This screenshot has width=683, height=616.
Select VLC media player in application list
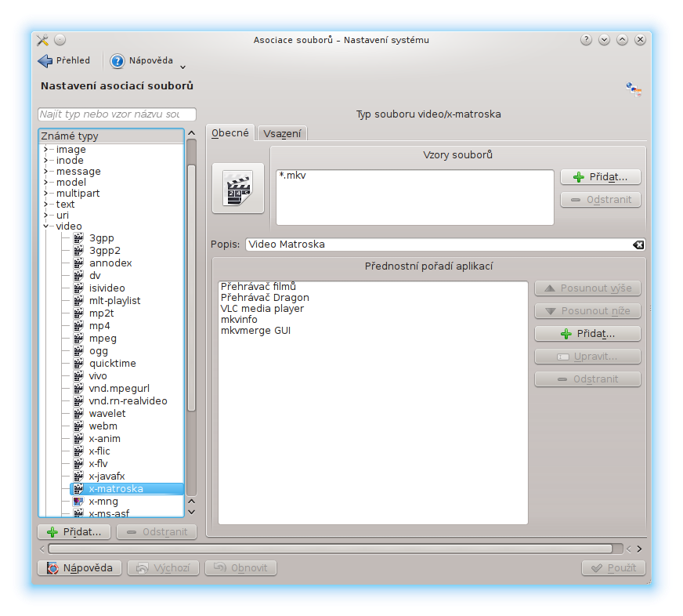click(x=262, y=309)
